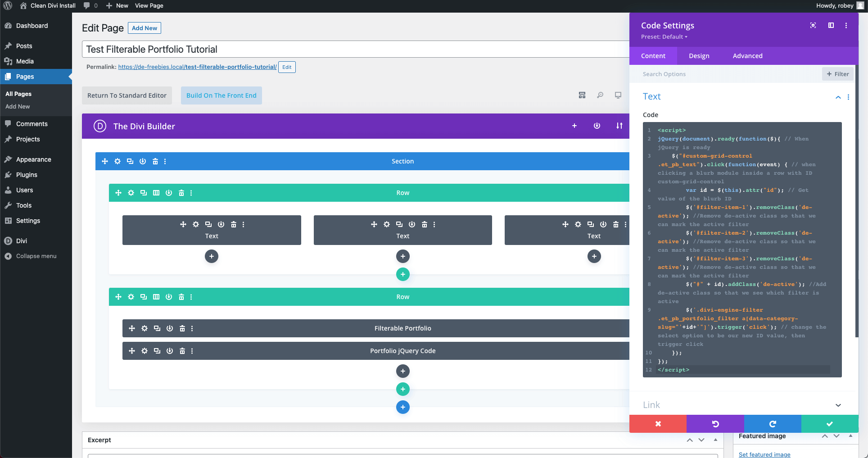This screenshot has height=458, width=868.
Task: Delete the Portfolio jQuery Code module
Action: 182,351
